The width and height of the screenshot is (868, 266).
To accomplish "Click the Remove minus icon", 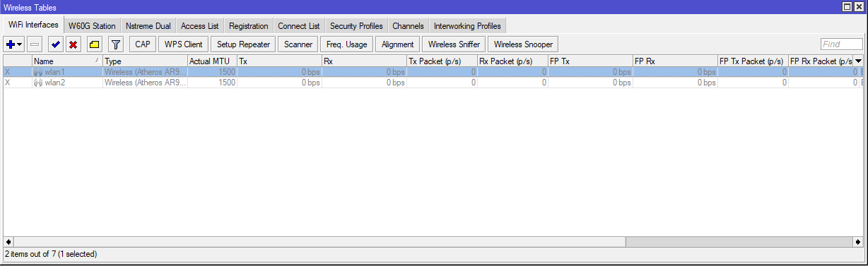I will (x=35, y=44).
